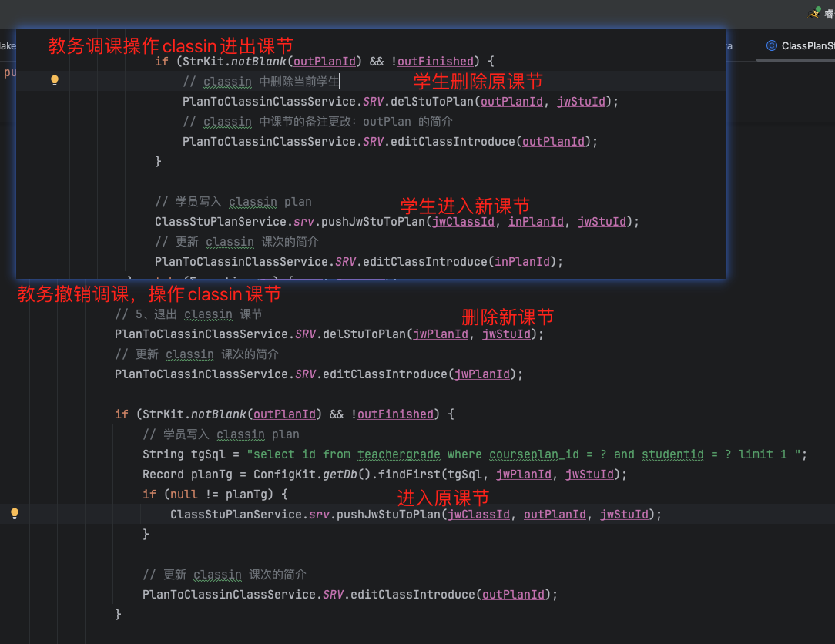Click jwStuId in delStuToPlan(outPlanId, jwStuId)
Screen dimensions: 835x644
581,101
